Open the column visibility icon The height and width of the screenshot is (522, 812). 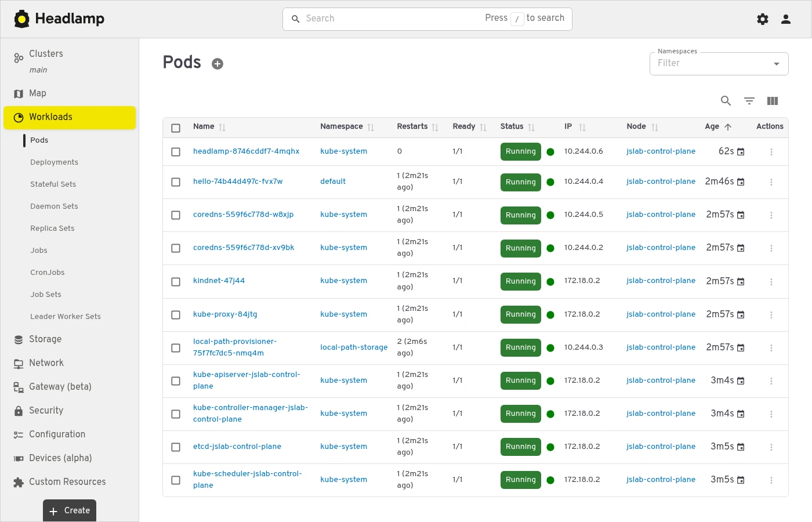(773, 101)
